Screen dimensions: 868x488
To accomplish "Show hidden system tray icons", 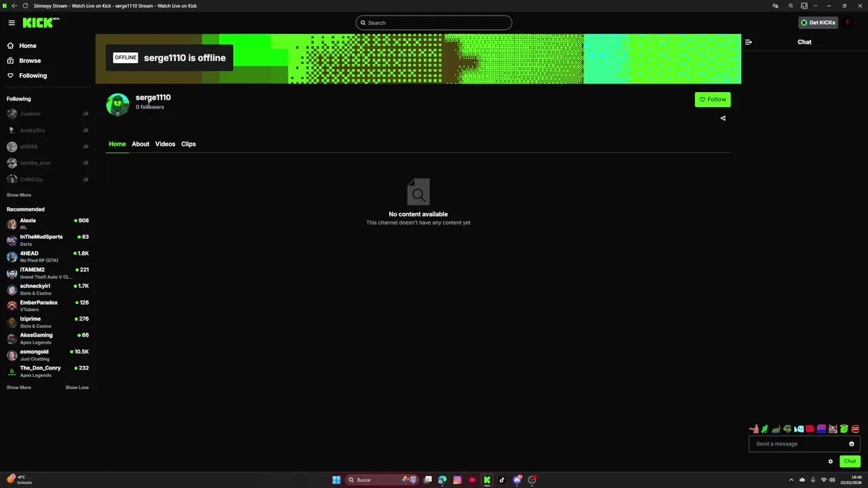I will (791, 480).
